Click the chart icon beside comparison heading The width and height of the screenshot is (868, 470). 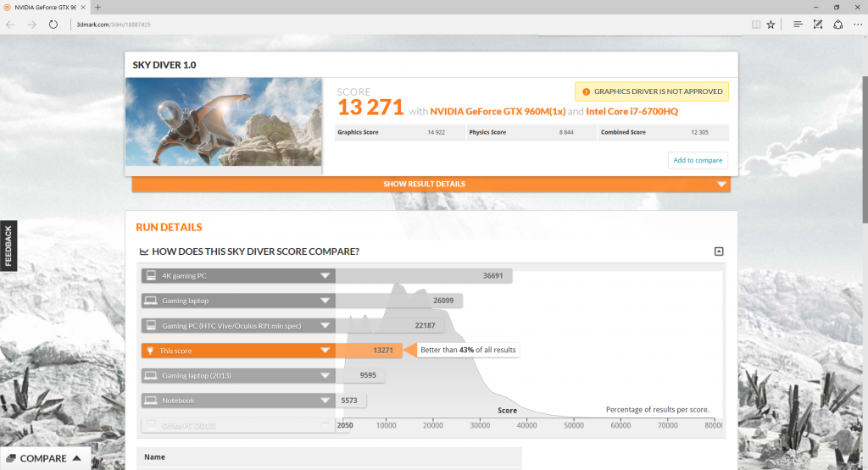click(144, 252)
